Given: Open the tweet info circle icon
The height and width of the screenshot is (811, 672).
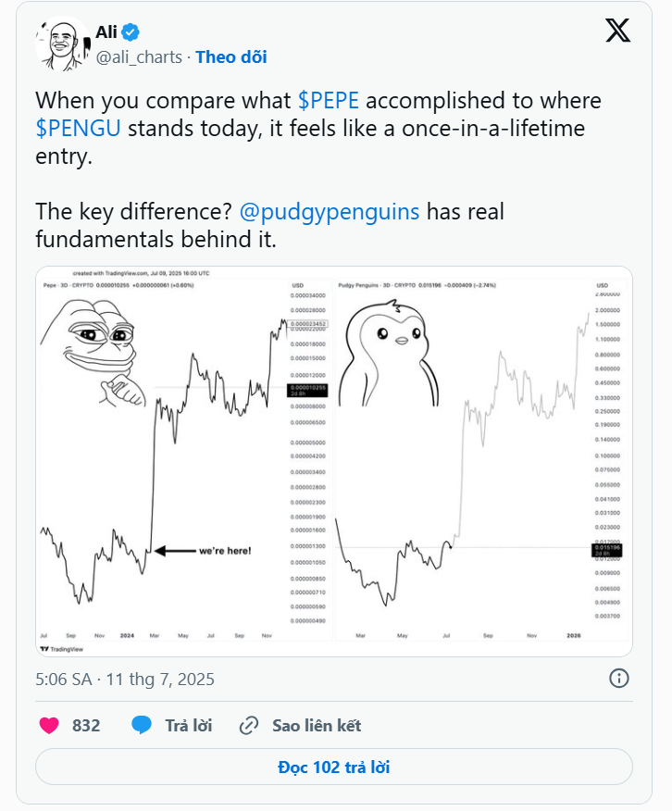Looking at the screenshot, I should click(619, 678).
